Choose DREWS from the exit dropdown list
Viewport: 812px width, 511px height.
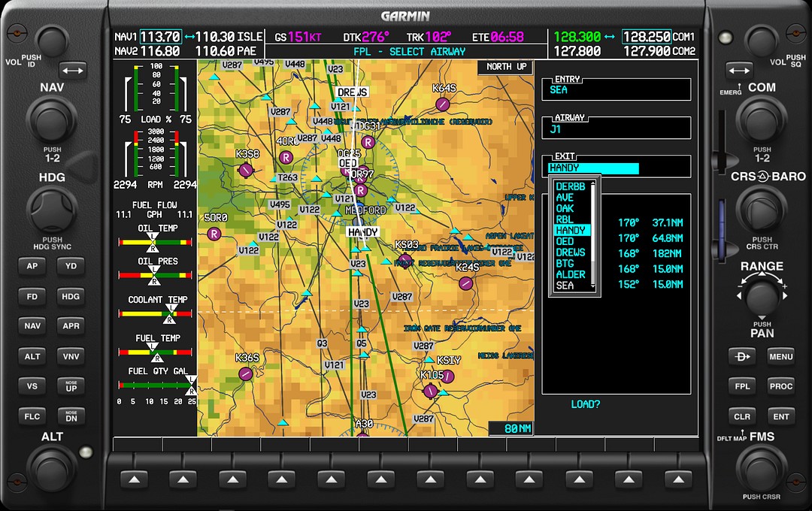[x=571, y=252]
